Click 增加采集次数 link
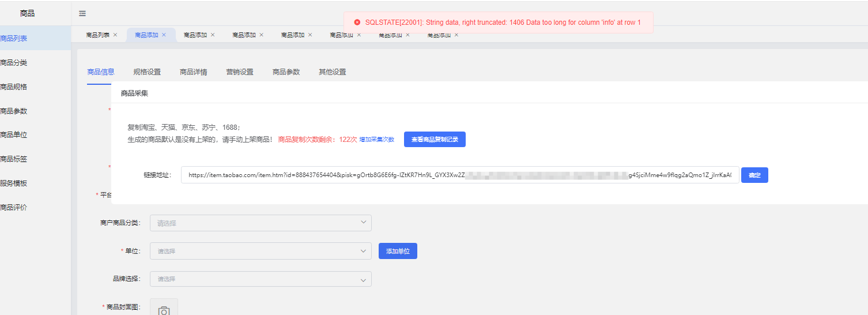 click(377, 140)
